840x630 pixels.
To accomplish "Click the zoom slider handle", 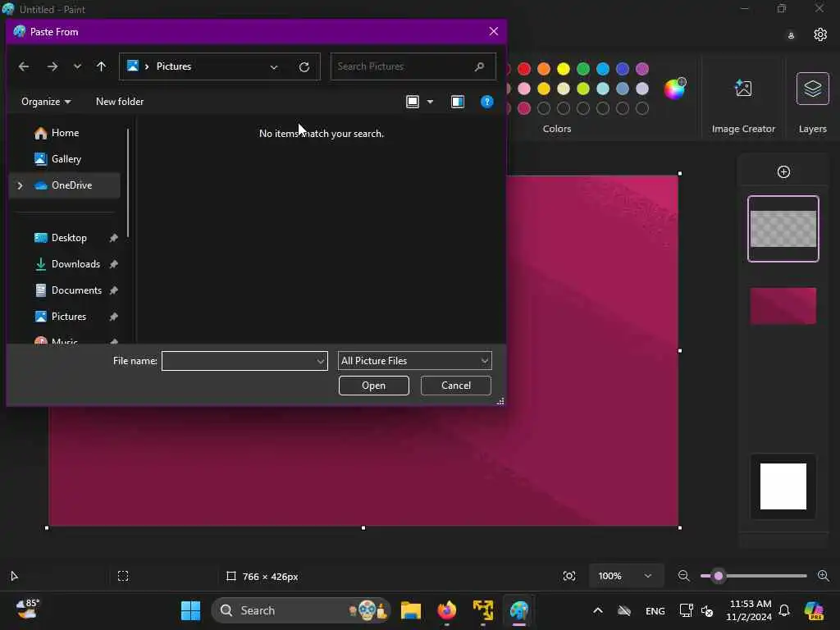I will coord(719,576).
